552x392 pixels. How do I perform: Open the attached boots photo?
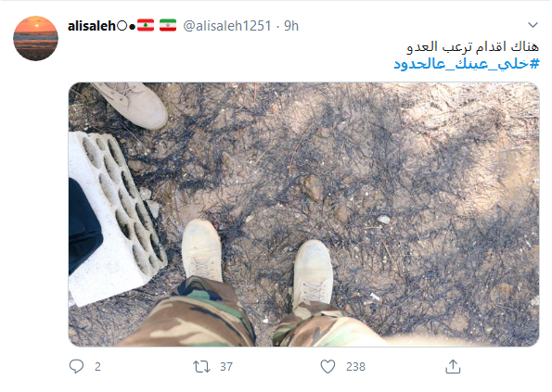click(x=303, y=214)
